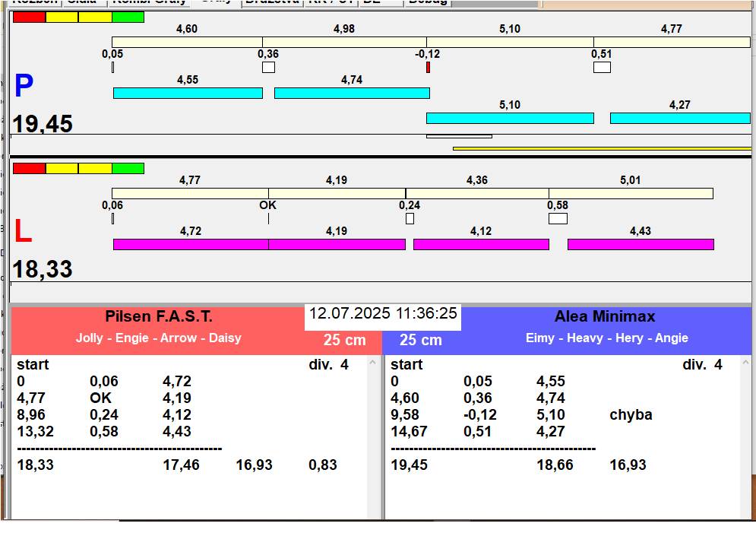Click the green start light in lane L
This screenshot has height=533, width=756.
128,168
